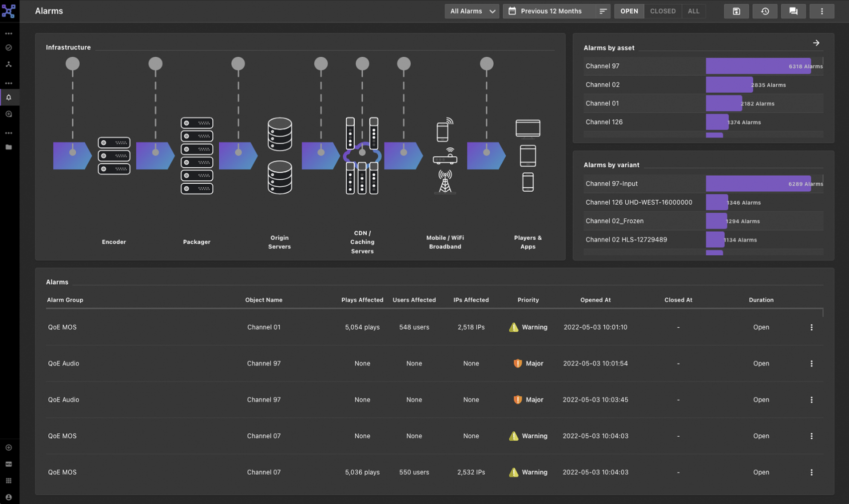The image size is (849, 504).
Task: Click the 2022-05-03 10:01:10 opened timestamp
Action: [x=595, y=327]
